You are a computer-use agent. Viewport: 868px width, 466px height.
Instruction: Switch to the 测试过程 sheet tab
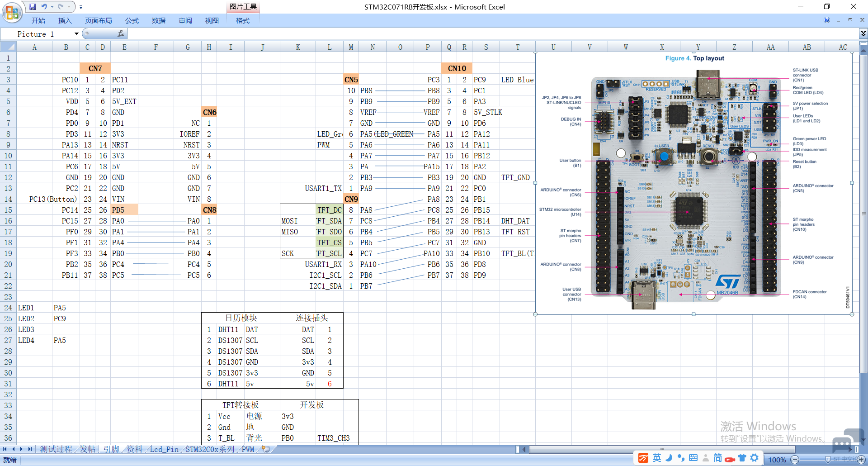coord(56,449)
